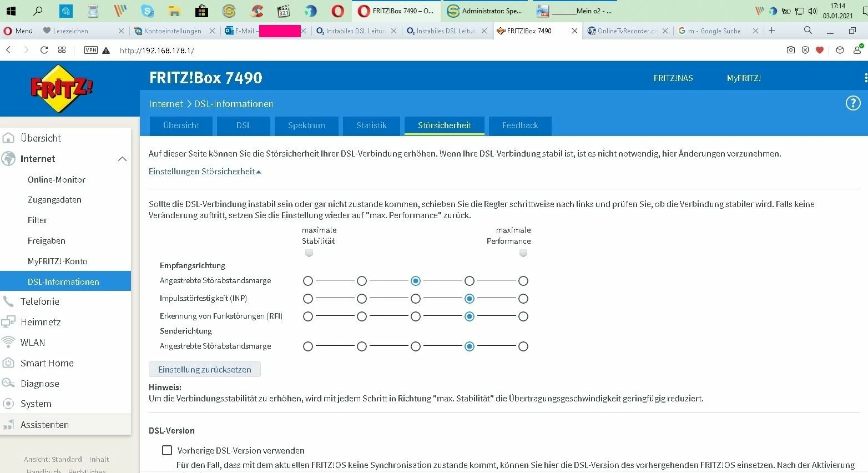Viewport: 868px width, 473px height.
Task: Show the site security warning info
Action: (x=106, y=51)
